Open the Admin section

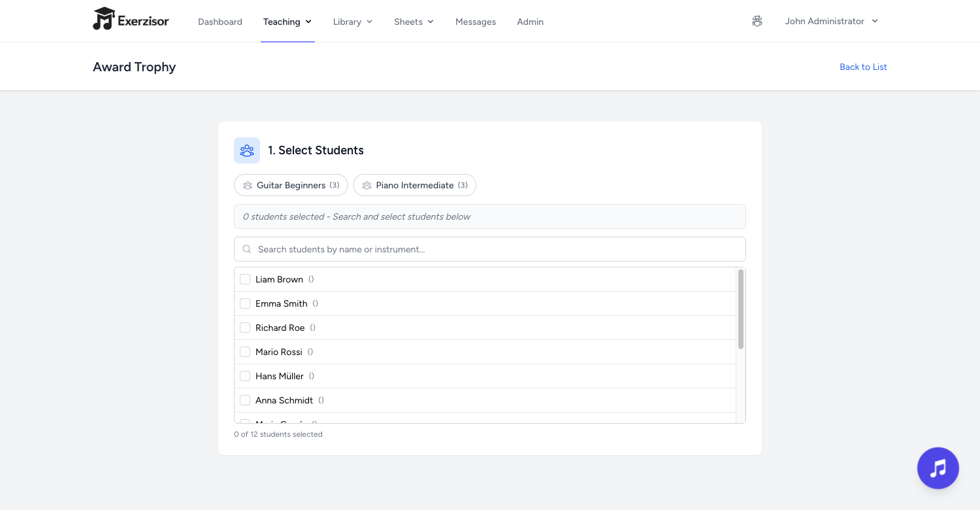pyautogui.click(x=530, y=22)
